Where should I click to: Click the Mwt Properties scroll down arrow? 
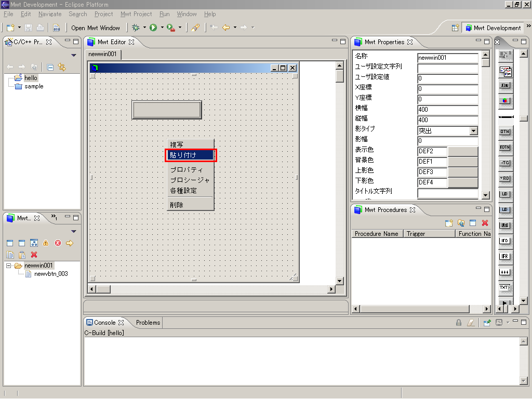pyautogui.click(x=486, y=195)
